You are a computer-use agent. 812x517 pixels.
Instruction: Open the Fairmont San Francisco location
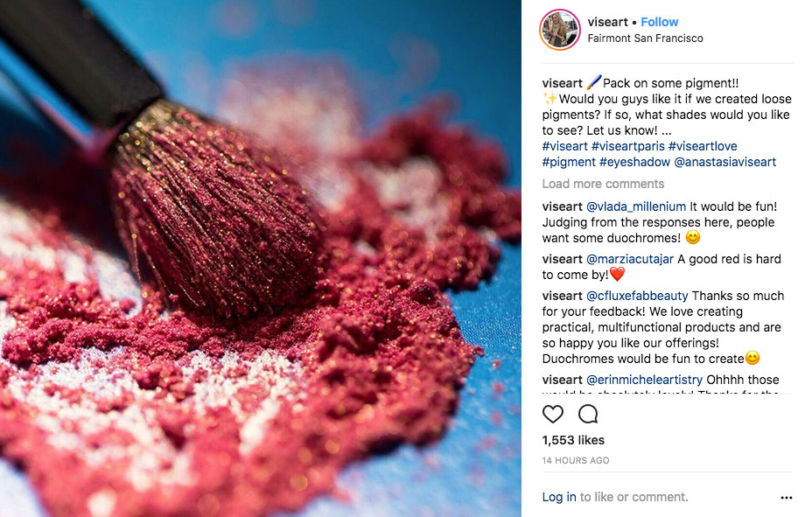click(x=645, y=38)
